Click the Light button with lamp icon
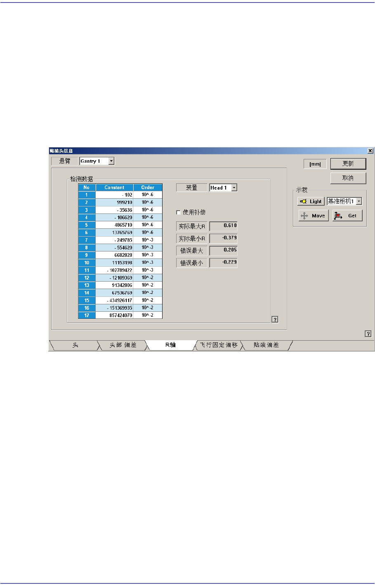 (311, 202)
